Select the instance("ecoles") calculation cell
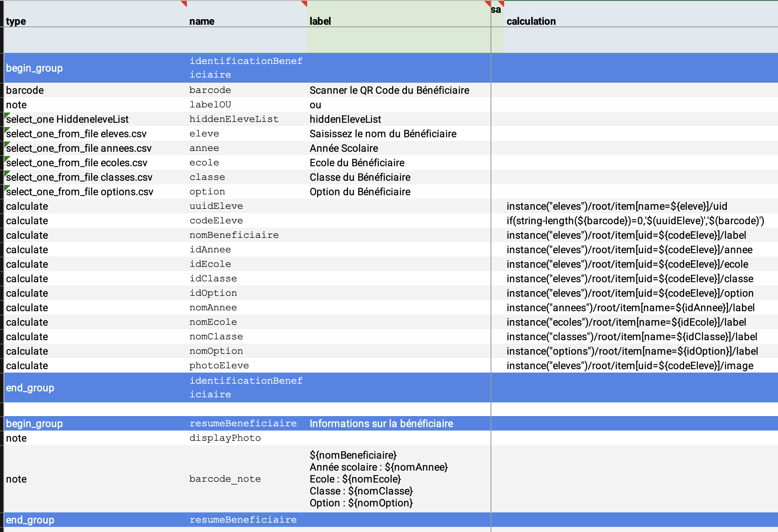Image resolution: width=778 pixels, height=532 pixels. (641, 322)
